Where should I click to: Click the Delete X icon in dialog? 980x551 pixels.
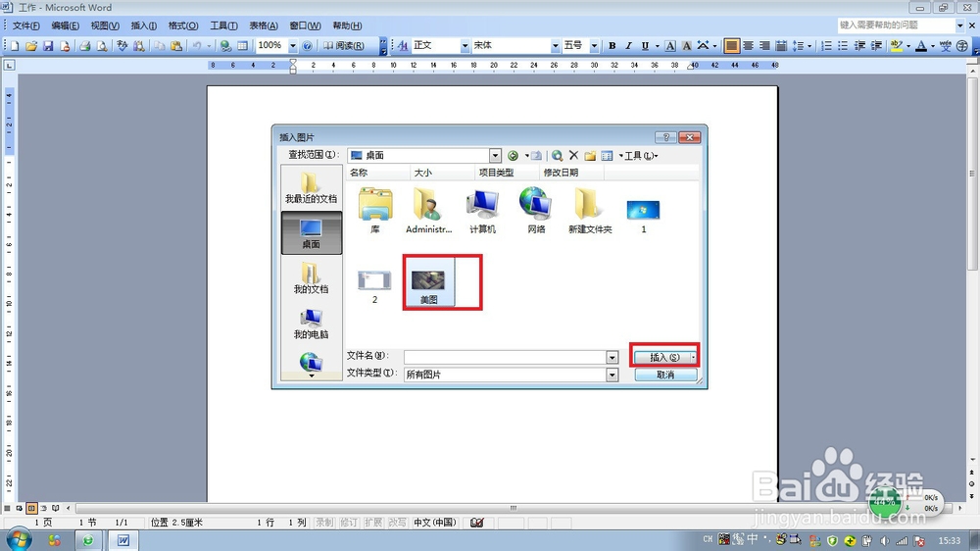point(573,155)
